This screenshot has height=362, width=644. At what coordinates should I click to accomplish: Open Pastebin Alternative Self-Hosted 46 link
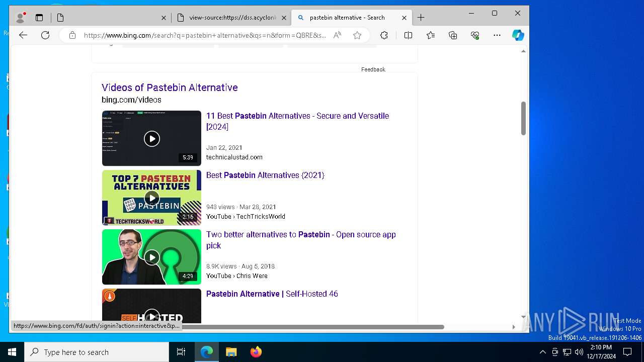272,294
